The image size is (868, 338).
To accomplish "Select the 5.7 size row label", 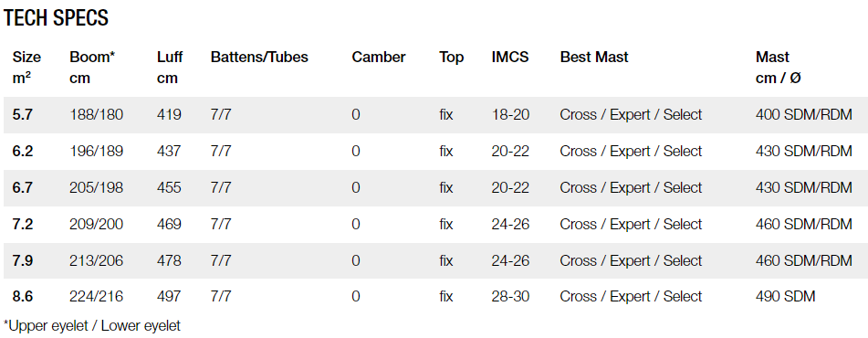I will (22, 115).
